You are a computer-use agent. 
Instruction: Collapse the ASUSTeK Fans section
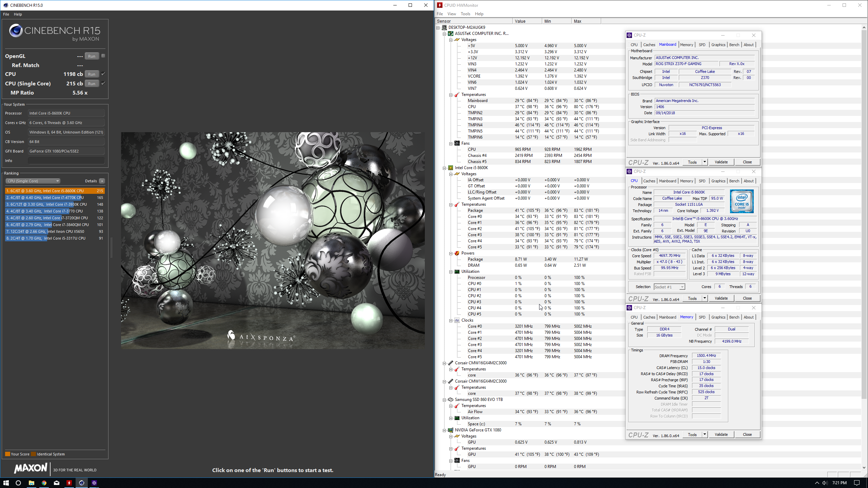click(x=451, y=143)
